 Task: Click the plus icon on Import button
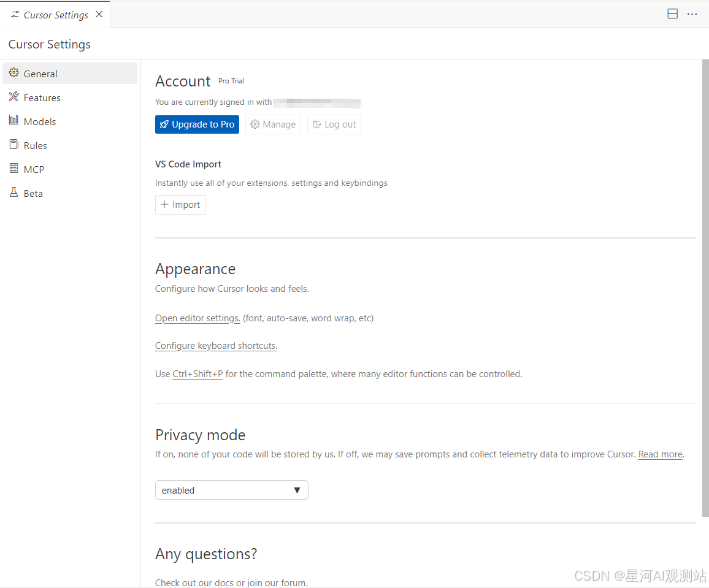pyautogui.click(x=164, y=204)
